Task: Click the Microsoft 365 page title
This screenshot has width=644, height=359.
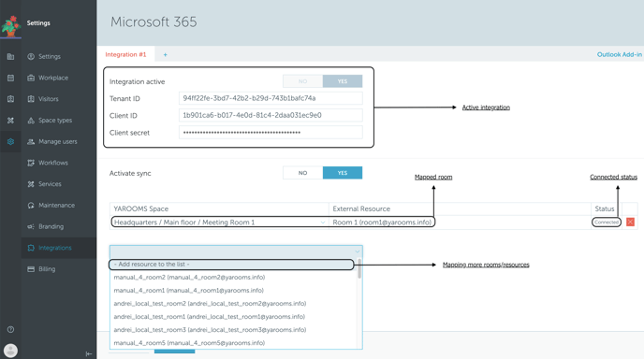Action: pos(154,22)
